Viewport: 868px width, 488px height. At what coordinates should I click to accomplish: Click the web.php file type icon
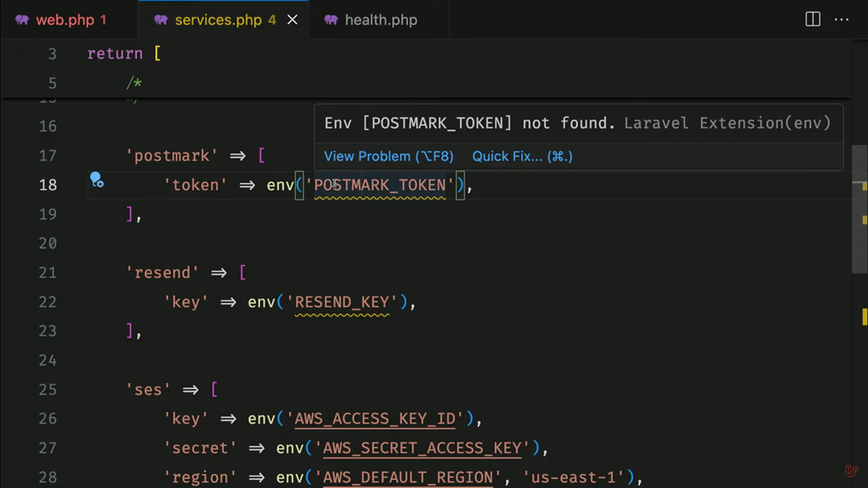22,19
